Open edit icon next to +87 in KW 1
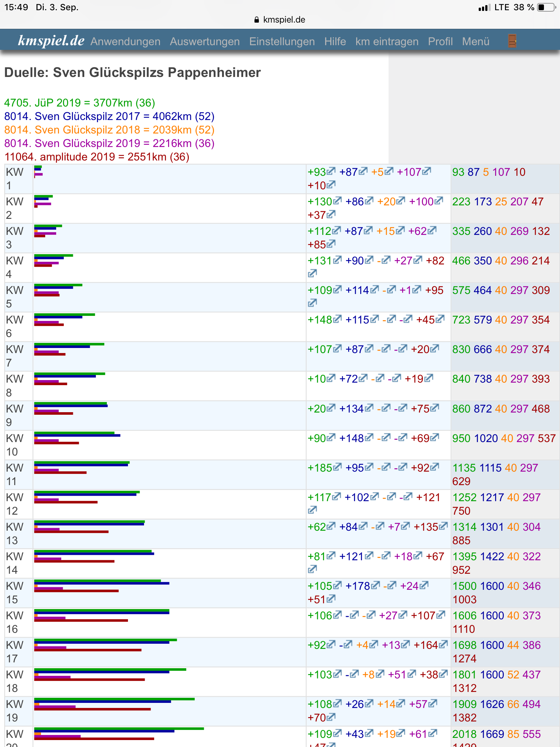 pyautogui.click(x=363, y=171)
